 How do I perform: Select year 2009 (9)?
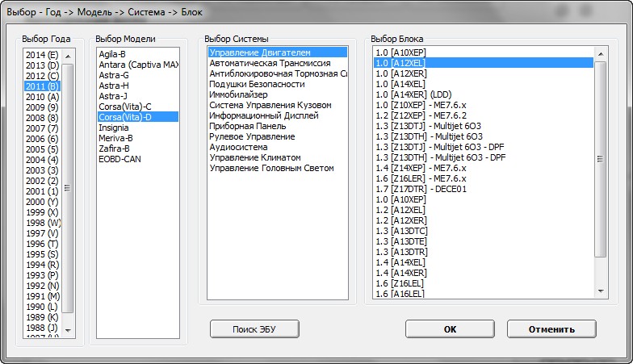click(42, 107)
